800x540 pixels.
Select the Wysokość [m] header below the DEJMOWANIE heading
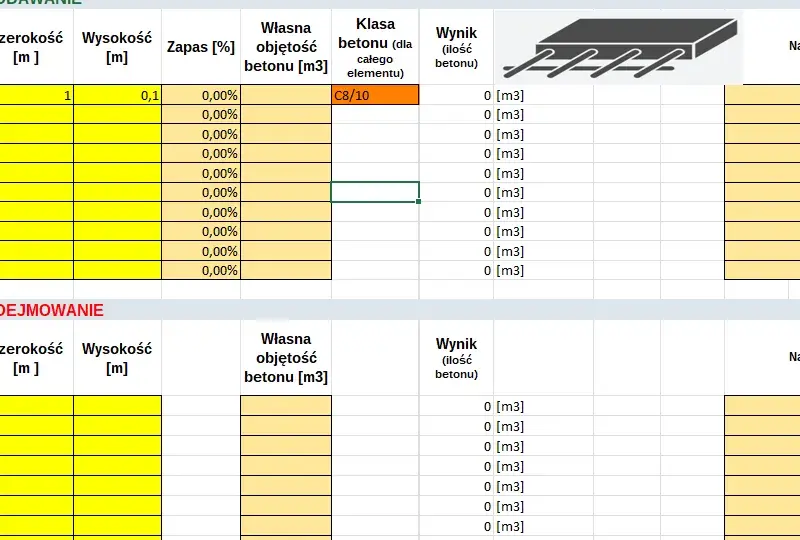(117, 358)
